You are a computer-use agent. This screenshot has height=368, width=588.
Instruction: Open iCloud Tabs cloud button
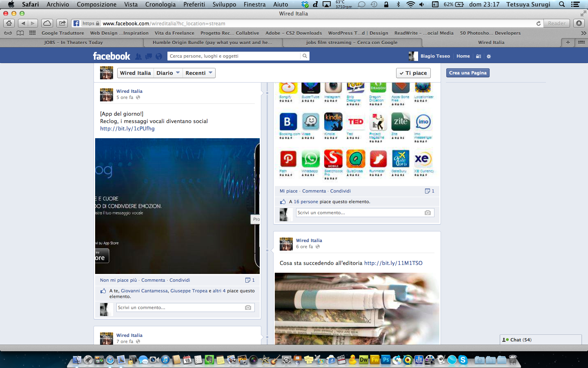pos(47,23)
